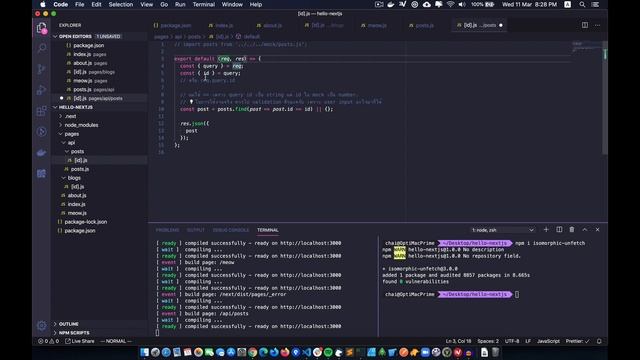The height and width of the screenshot is (360, 640).
Task: Open the Selection menu
Action: tap(120, 4)
